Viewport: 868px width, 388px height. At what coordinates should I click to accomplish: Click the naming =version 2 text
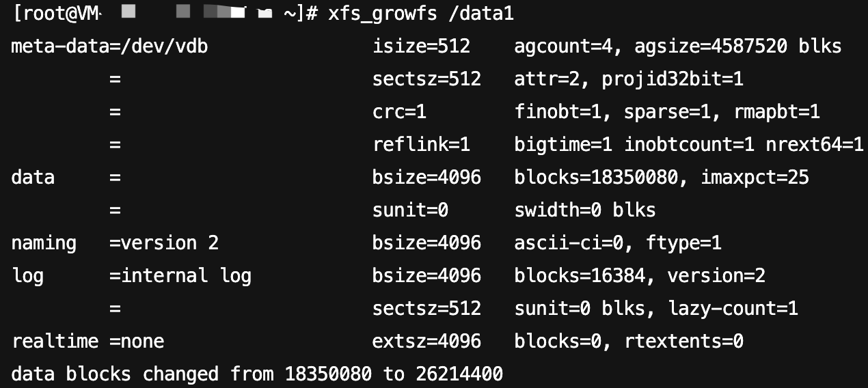click(x=115, y=243)
